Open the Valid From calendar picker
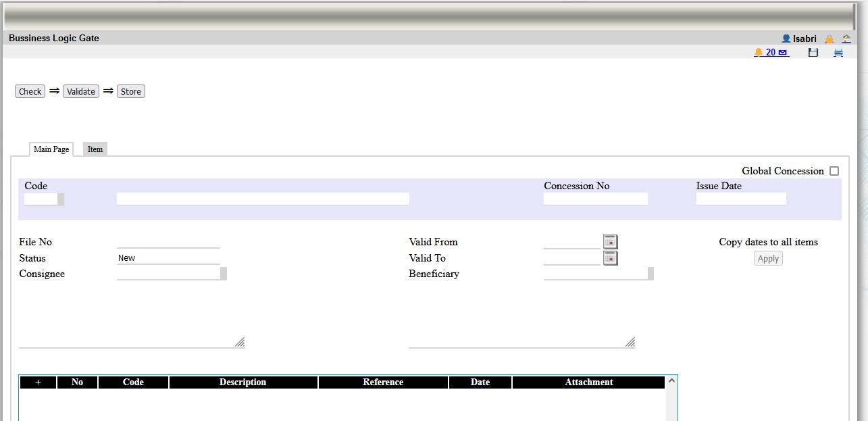This screenshot has height=421, width=868. [610, 242]
